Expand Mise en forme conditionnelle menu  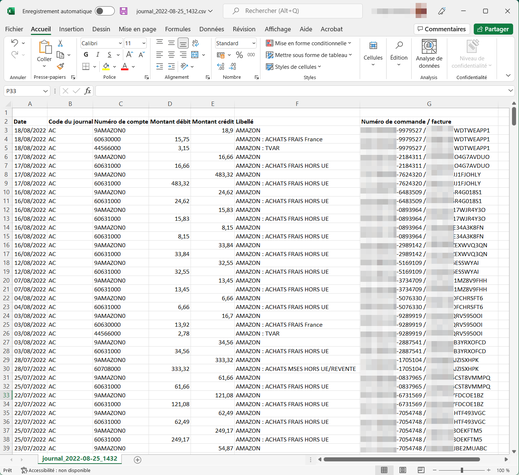coord(308,43)
